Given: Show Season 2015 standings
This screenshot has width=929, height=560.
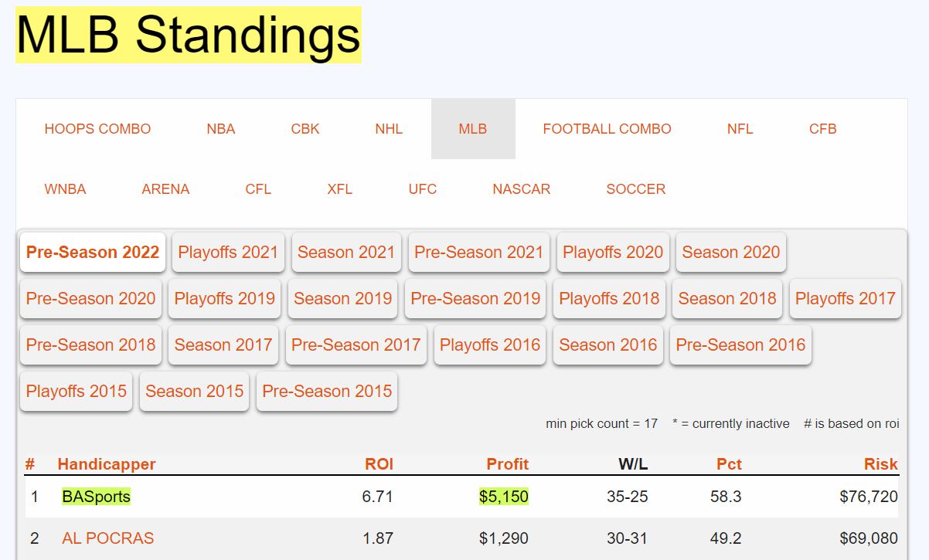Looking at the screenshot, I should coord(194,392).
